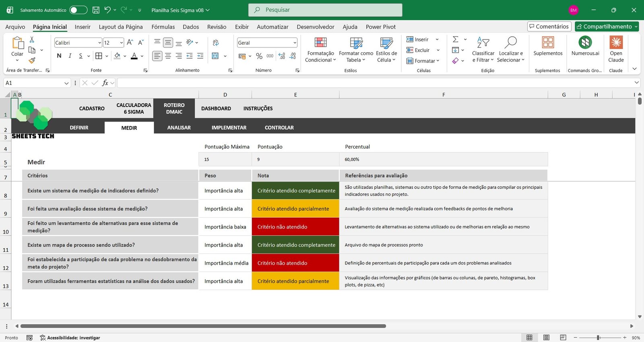Open the CADASTRO section
The height and width of the screenshot is (342, 644).
(x=92, y=109)
